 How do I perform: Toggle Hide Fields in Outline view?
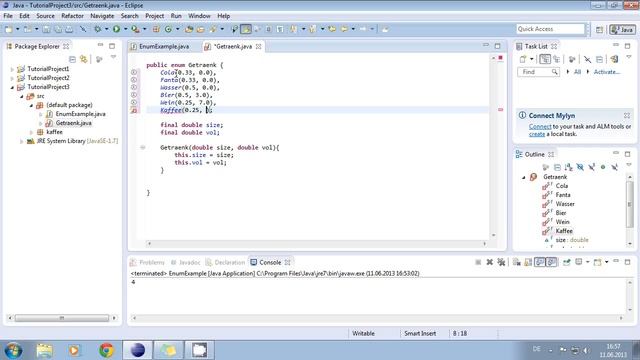(x=580, y=167)
